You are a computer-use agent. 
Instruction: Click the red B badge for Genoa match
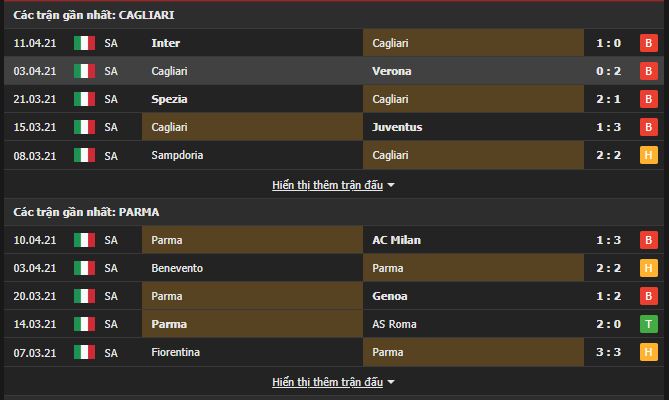click(x=649, y=296)
